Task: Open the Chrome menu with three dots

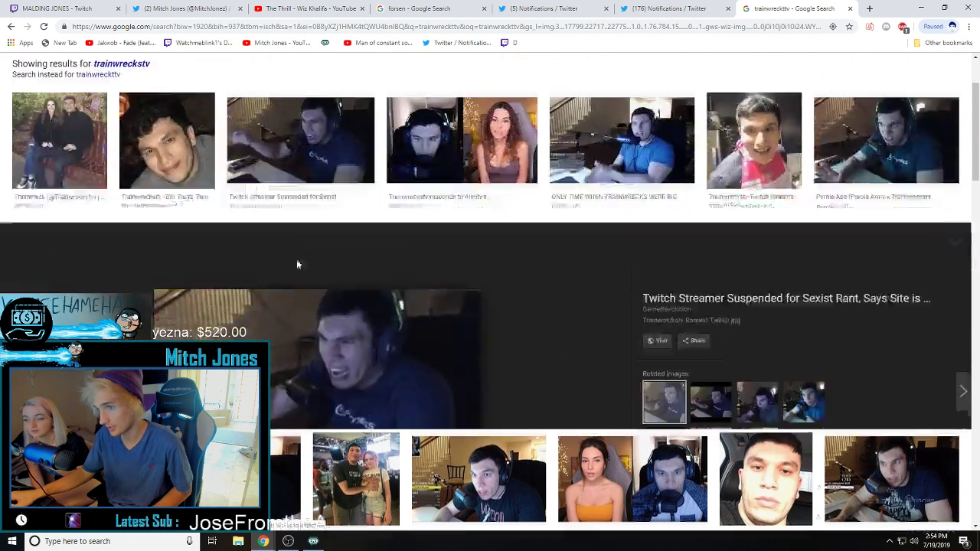Action: [968, 26]
